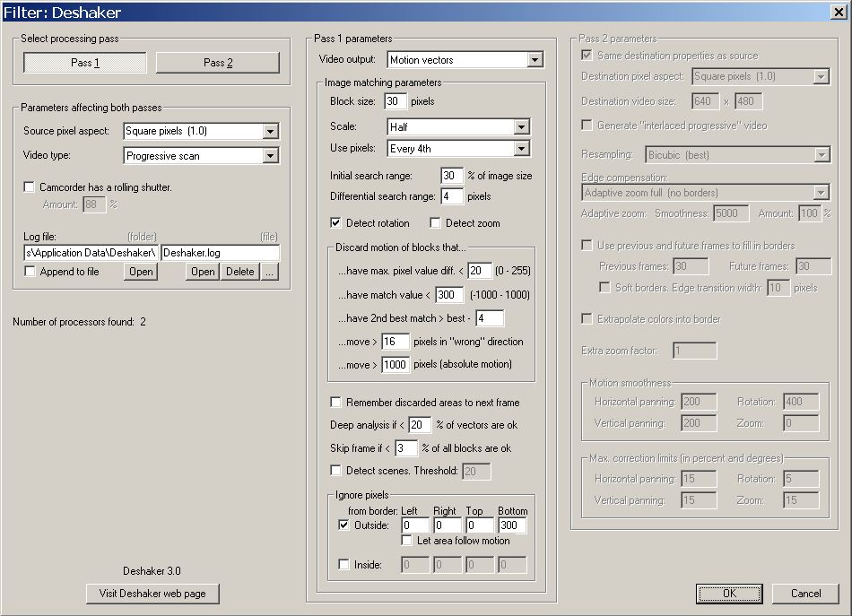Click the Log file folder path field
This screenshot has height=616, width=852.
pos(91,253)
